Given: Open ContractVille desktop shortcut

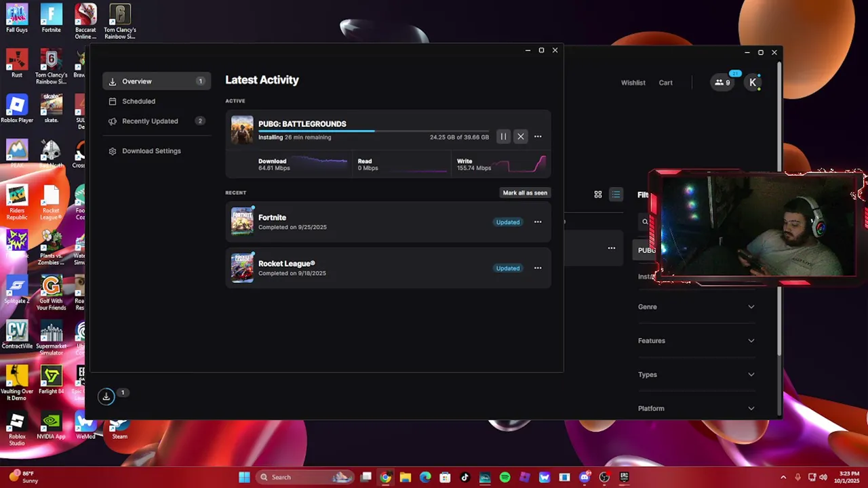Looking at the screenshot, I should click(17, 335).
